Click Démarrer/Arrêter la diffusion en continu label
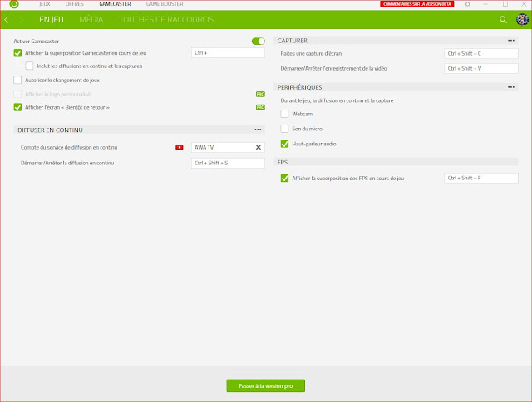Viewport: 532px width, 402px height. 67,163
